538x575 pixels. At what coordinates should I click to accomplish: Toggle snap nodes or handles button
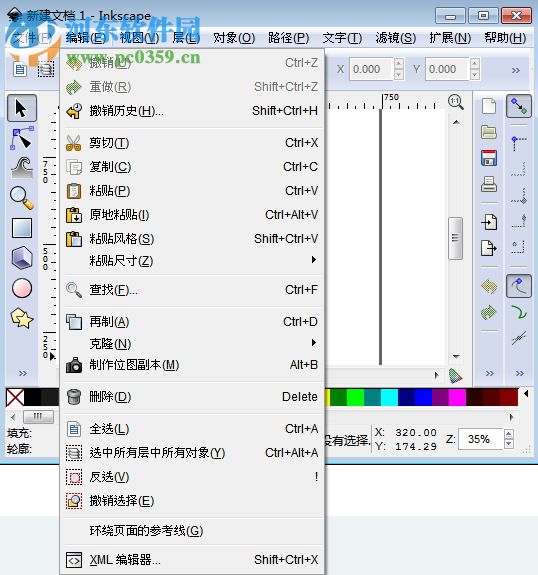click(519, 286)
